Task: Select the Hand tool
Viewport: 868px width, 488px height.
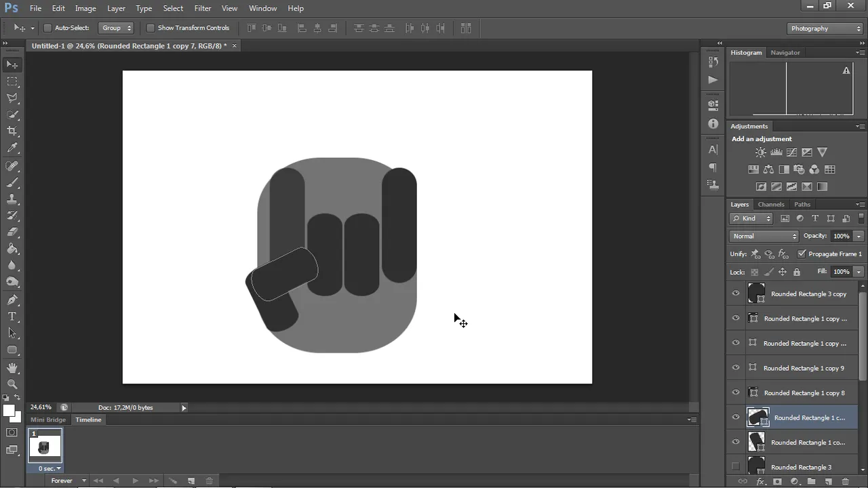Action: pos(12,367)
